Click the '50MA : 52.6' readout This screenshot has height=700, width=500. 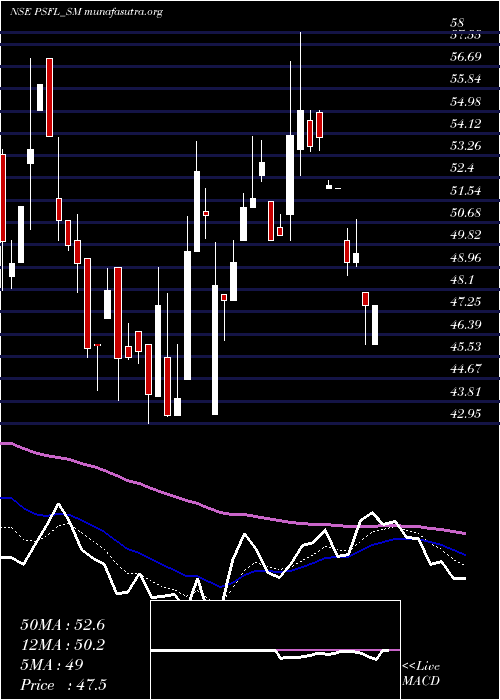click(x=62, y=625)
